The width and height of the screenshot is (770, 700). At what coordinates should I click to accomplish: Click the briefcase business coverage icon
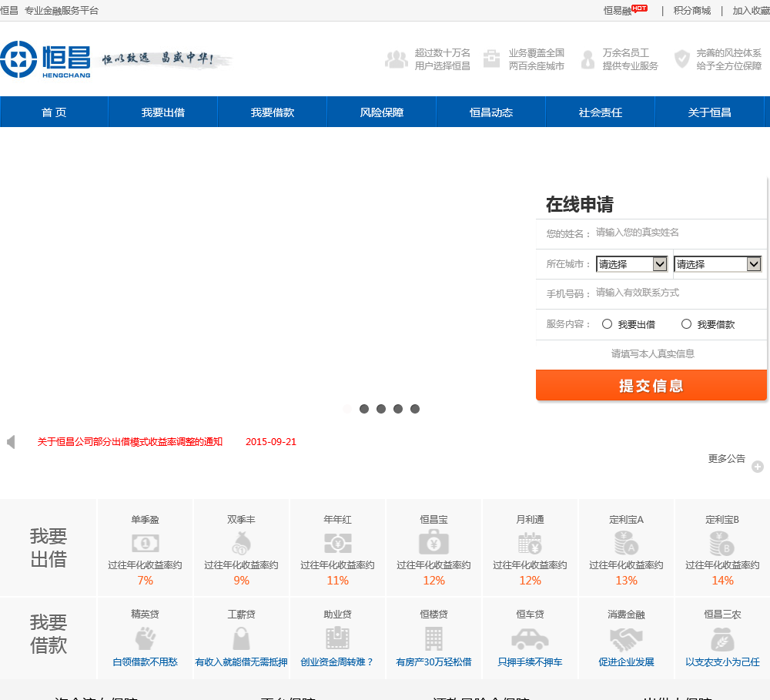point(491,59)
